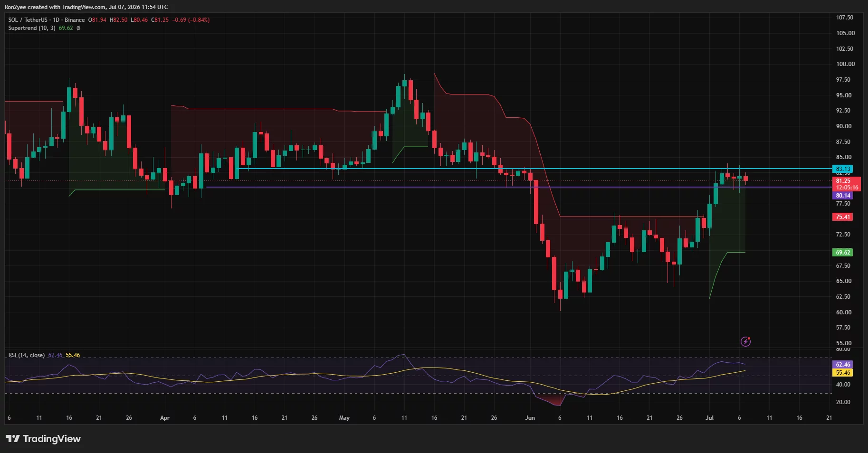Click the 107.50 price axis label
868x453 pixels.
[x=845, y=18]
